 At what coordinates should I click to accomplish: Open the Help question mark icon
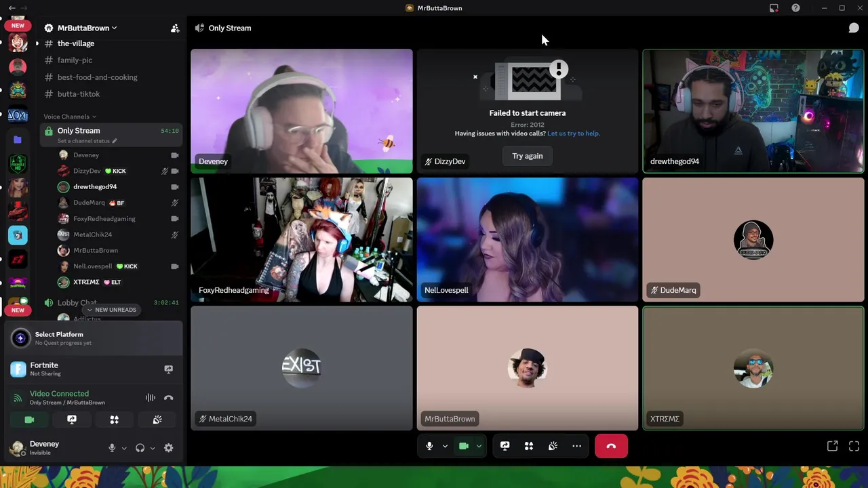pos(795,8)
